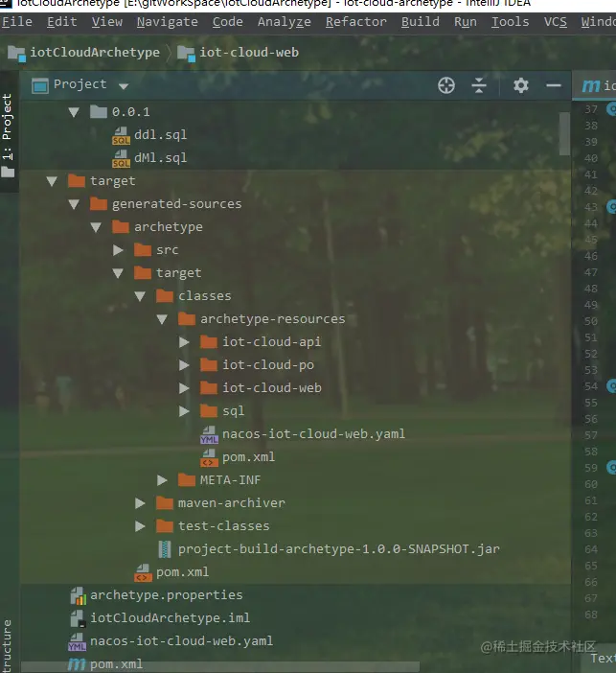Viewport: 616px width, 673px height.
Task: Select ddl.sql in the tree
Action: [160, 135]
